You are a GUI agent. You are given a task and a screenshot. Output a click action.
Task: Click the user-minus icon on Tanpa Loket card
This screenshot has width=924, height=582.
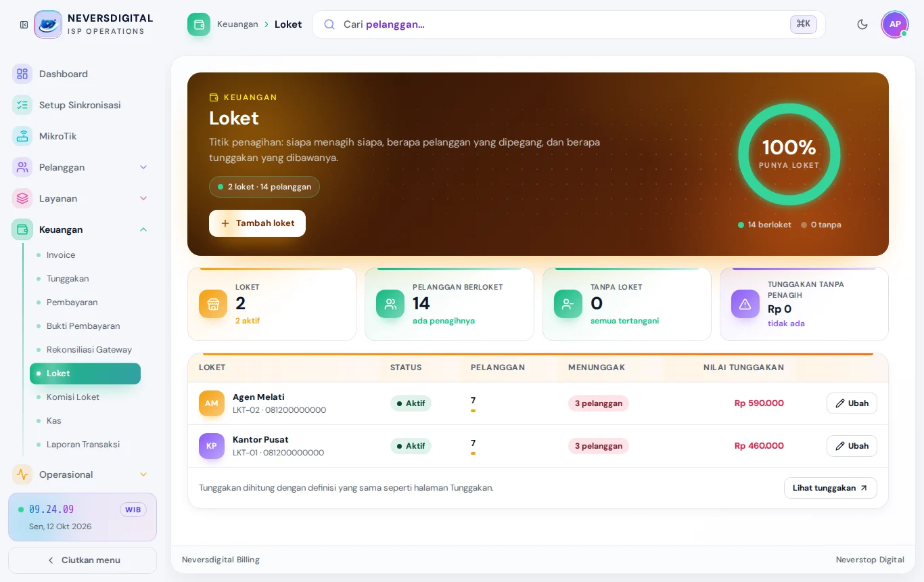(568, 304)
